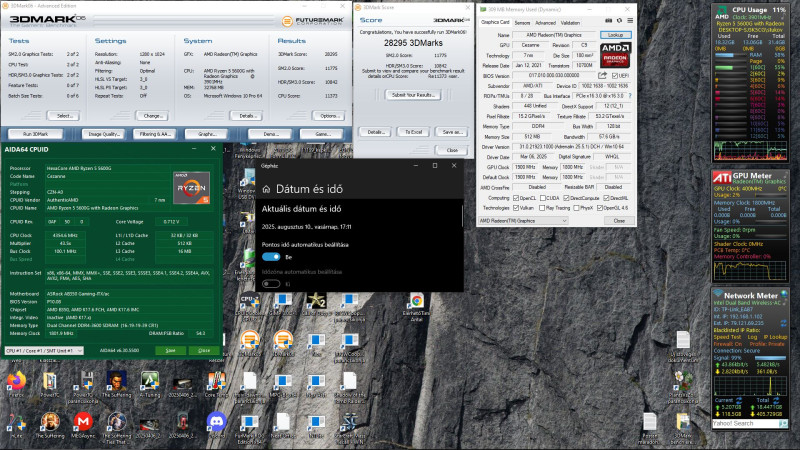The height and width of the screenshot is (450, 800).
Task: Click the bus interface question mark
Action: pos(630,96)
